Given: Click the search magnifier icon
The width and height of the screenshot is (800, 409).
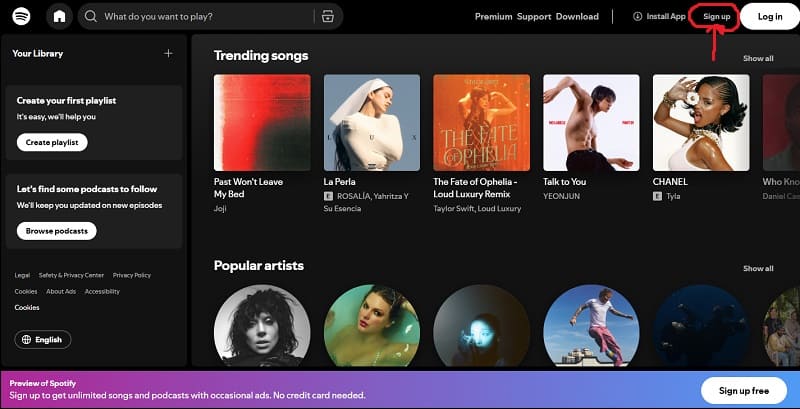Looking at the screenshot, I should (91, 17).
